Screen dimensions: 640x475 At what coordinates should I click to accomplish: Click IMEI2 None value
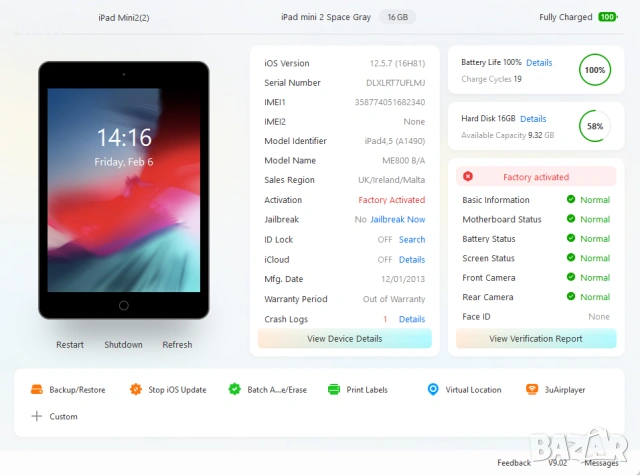(x=414, y=122)
